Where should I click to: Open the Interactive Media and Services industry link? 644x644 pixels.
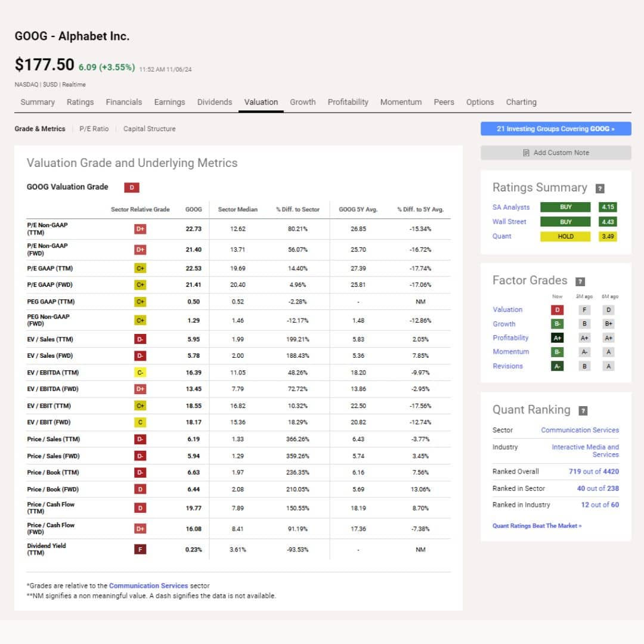(x=585, y=451)
